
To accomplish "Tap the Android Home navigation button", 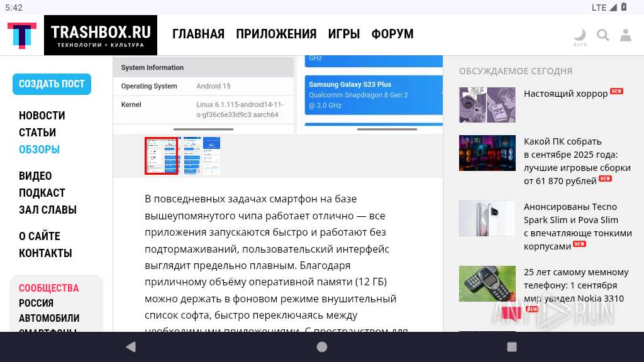I will pyautogui.click(x=322, y=347).
